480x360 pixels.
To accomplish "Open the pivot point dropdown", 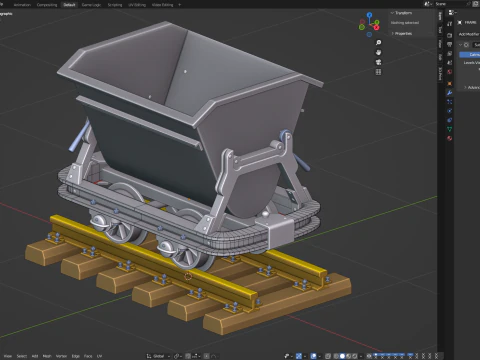I will 179,356.
